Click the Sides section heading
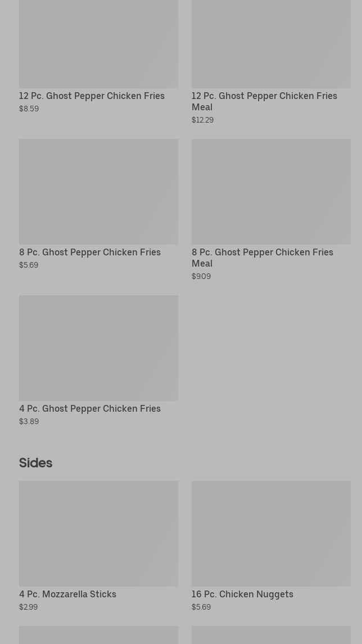 point(35,463)
